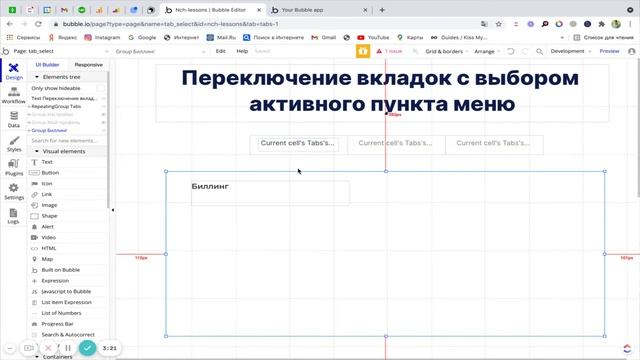Go back in browser history
The image size is (640, 360).
tap(10, 24)
